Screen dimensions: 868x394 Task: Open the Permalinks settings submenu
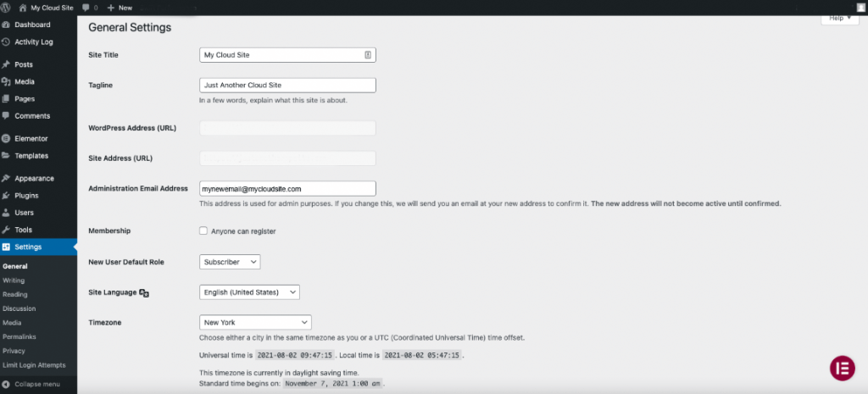coord(19,336)
